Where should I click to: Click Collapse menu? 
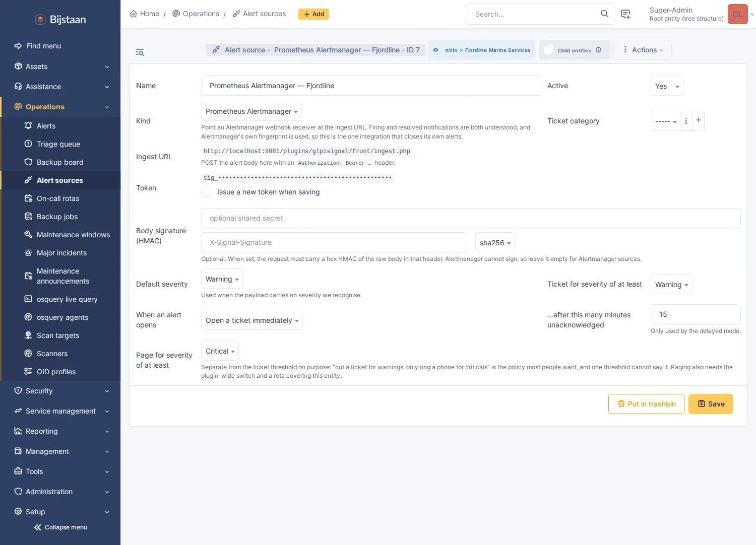(x=60, y=527)
